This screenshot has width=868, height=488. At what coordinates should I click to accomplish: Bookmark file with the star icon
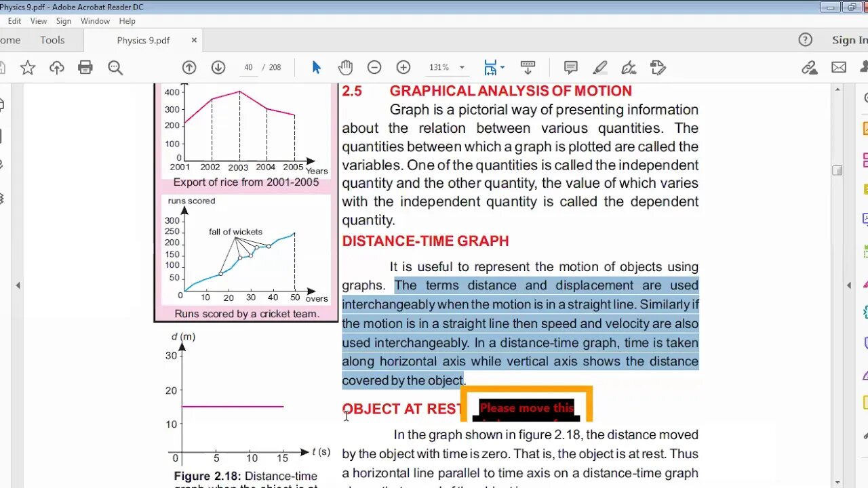tap(28, 67)
